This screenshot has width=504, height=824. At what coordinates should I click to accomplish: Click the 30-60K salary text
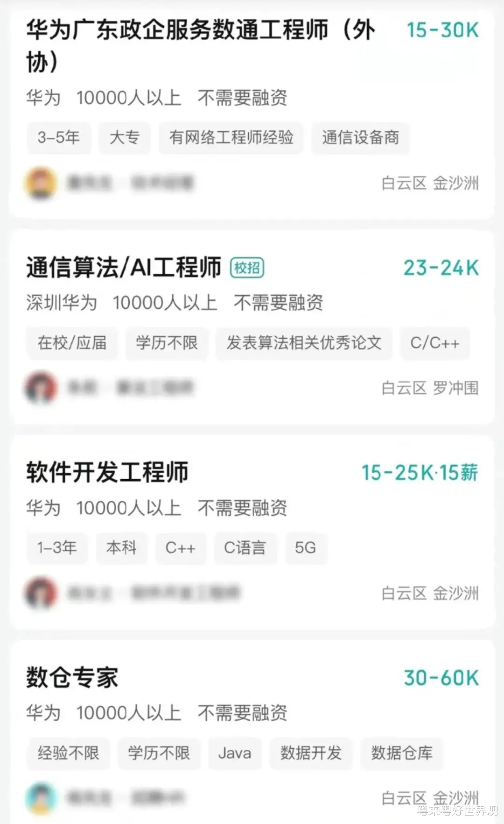pyautogui.click(x=441, y=678)
